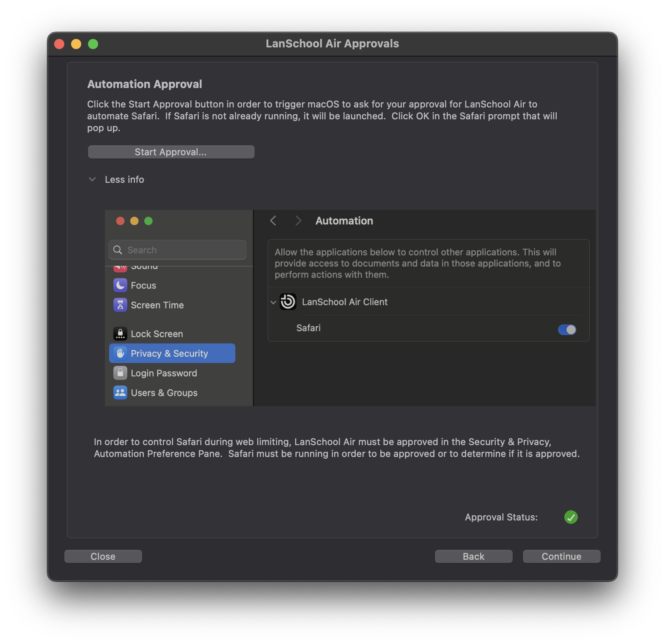Minimize the LanSchool Air Approvals window
The height and width of the screenshot is (644, 665).
coord(76,44)
